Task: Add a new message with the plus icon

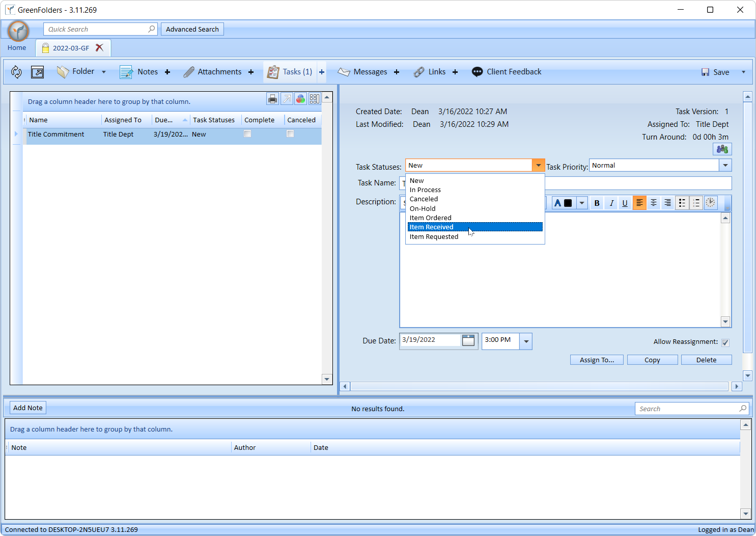Action: [397, 72]
